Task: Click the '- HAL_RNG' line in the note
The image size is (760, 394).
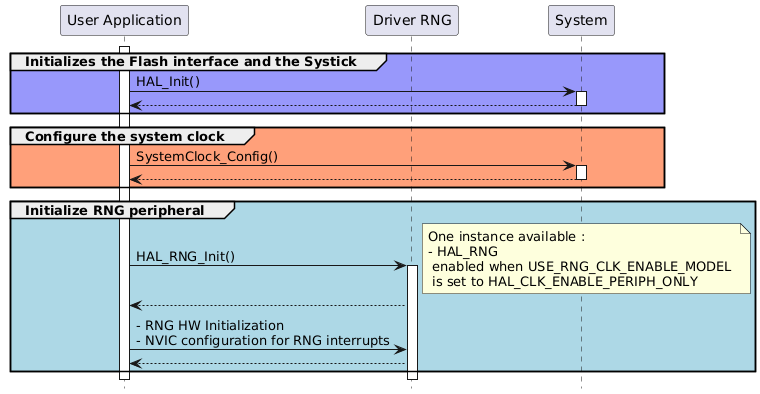Action: point(463,252)
